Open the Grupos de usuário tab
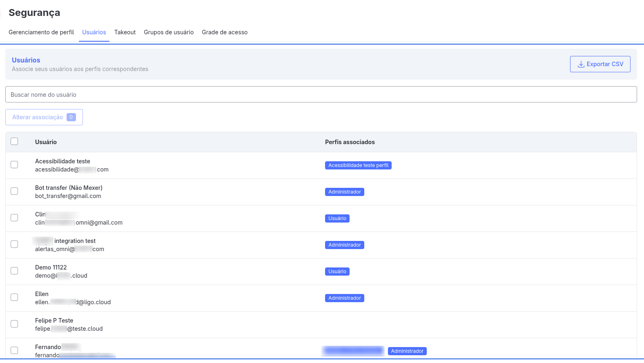This screenshot has height=363, width=644. pyautogui.click(x=169, y=32)
